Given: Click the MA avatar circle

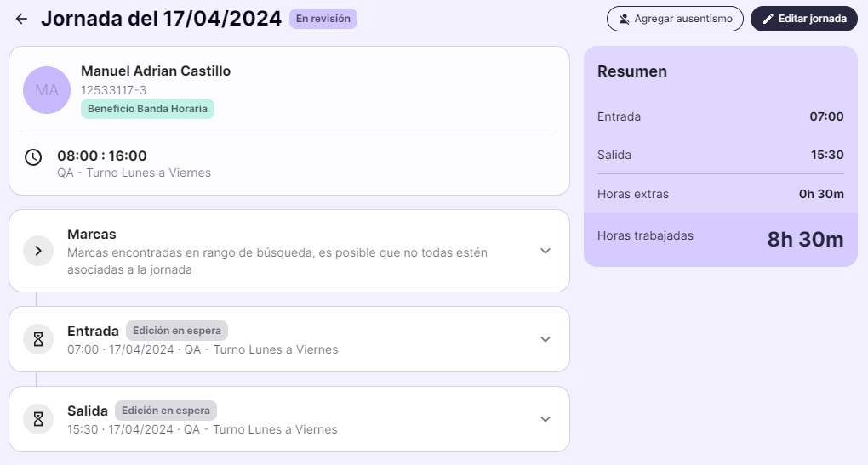Looking at the screenshot, I should point(47,90).
